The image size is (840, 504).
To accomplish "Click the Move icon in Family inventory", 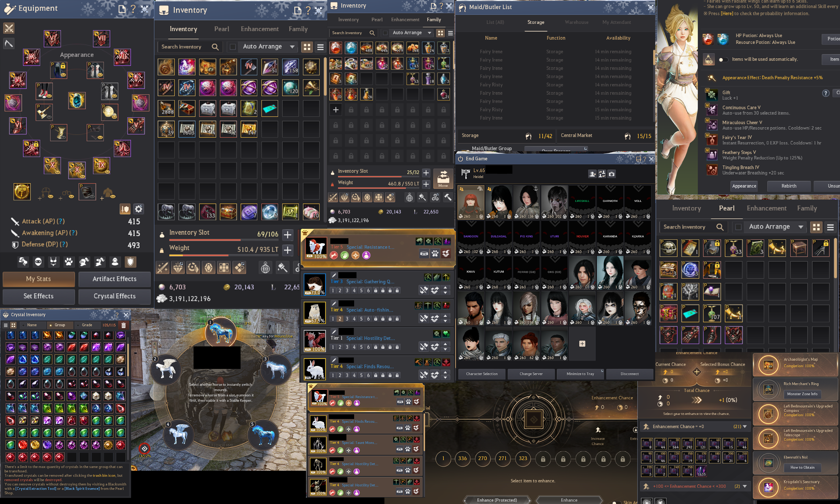I will coord(443,178).
